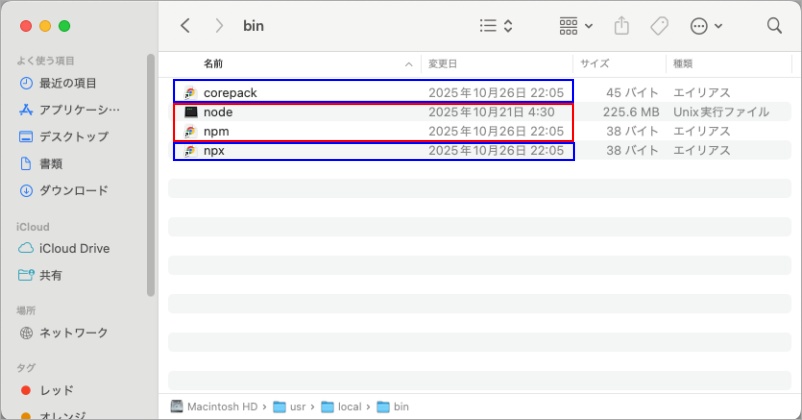Screen dimensions: 802x420
Task: Click the forward navigation chevron
Action: (219, 26)
